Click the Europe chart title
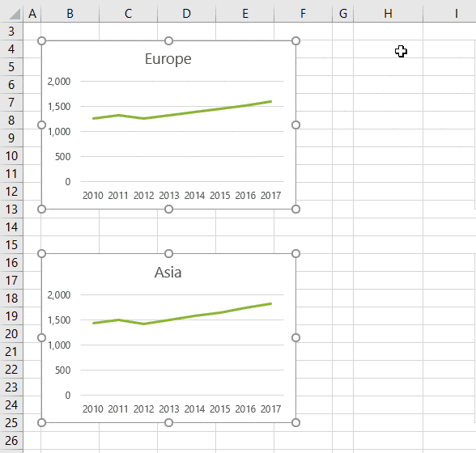Image resolution: width=476 pixels, height=453 pixels. pyautogui.click(x=168, y=59)
